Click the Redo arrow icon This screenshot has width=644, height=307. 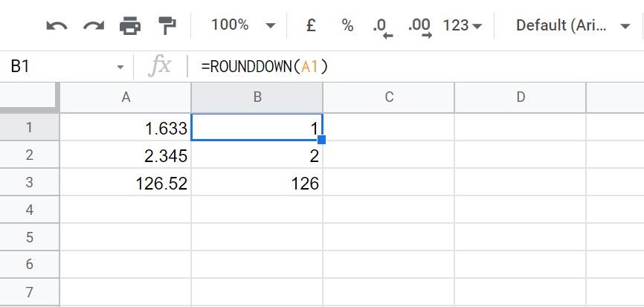pos(94,26)
